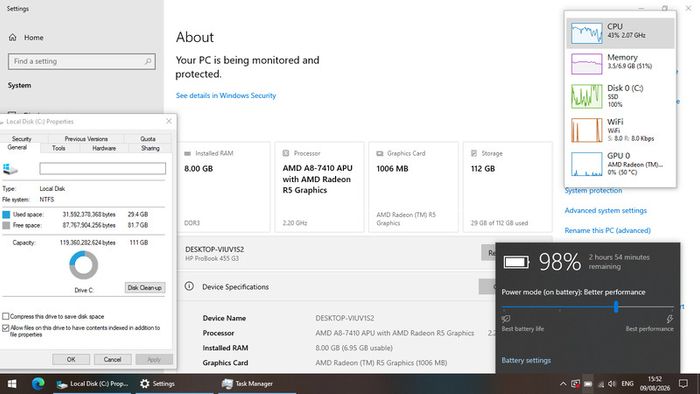Image resolution: width=700 pixels, height=394 pixels.
Task: Confirm with OK in disk properties
Action: click(71, 359)
